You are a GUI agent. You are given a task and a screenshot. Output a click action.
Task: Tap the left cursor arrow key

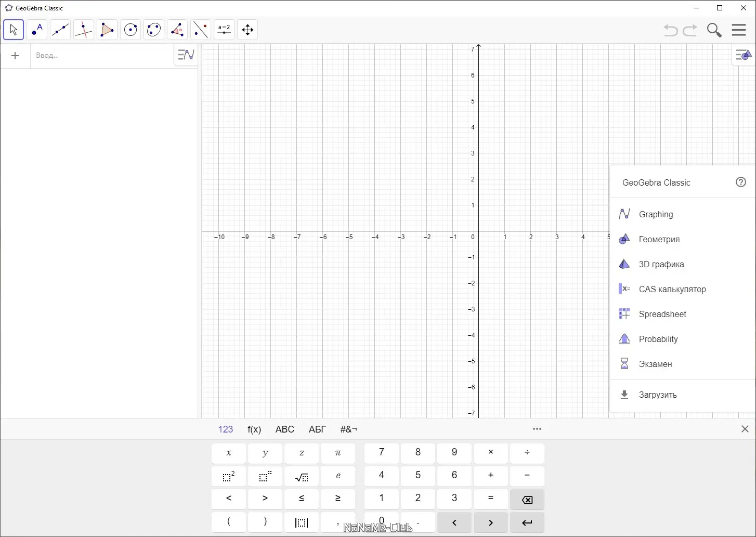(x=454, y=522)
